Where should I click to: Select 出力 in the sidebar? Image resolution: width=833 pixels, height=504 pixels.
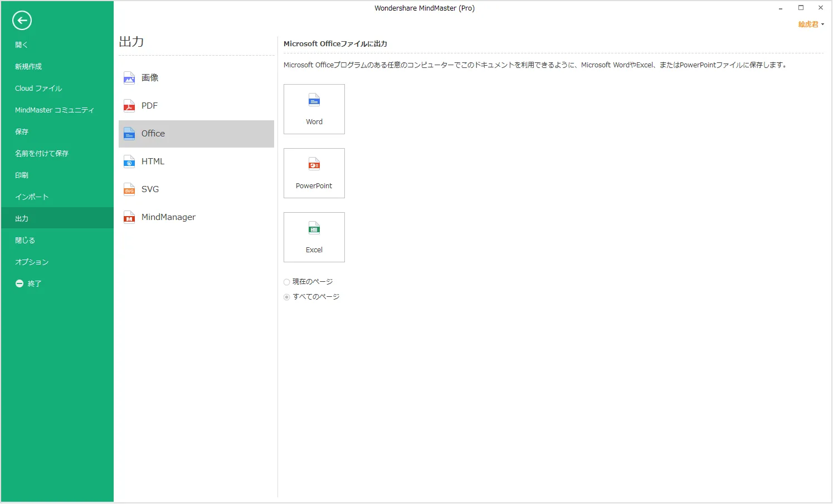tap(57, 218)
